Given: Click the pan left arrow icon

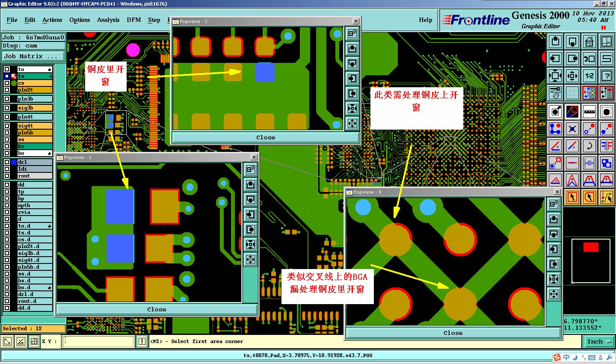Looking at the screenshot, I should (x=555, y=59).
